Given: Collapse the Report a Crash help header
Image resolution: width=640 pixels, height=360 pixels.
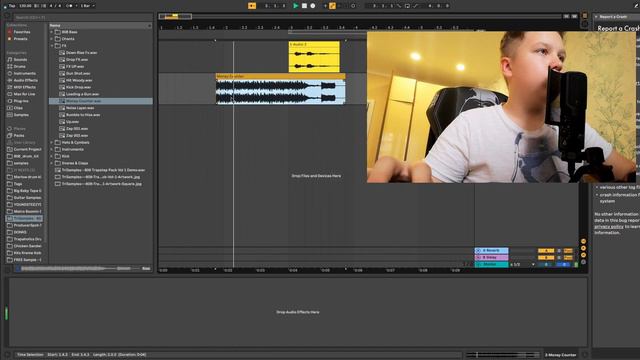Looking at the screenshot, I should (596, 17).
